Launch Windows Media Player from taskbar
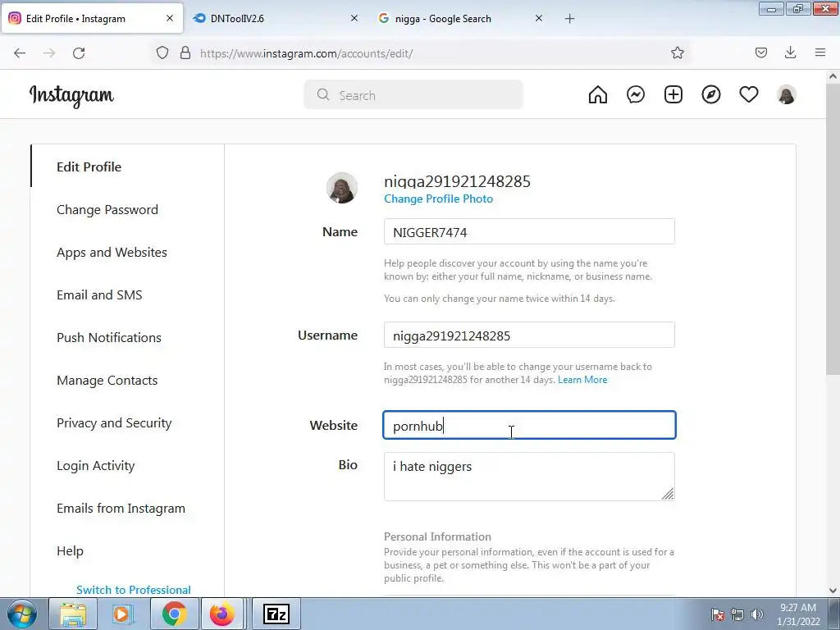 [121, 614]
